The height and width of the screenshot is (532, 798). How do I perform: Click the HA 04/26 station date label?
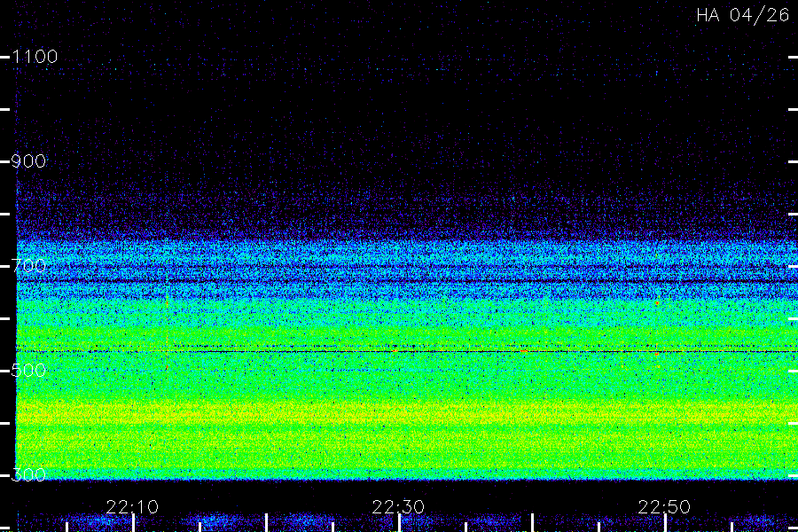point(742,15)
